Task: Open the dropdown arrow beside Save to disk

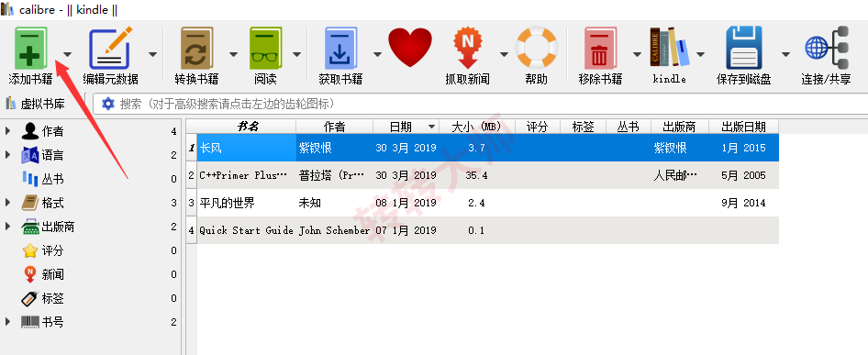Action: coord(785,54)
